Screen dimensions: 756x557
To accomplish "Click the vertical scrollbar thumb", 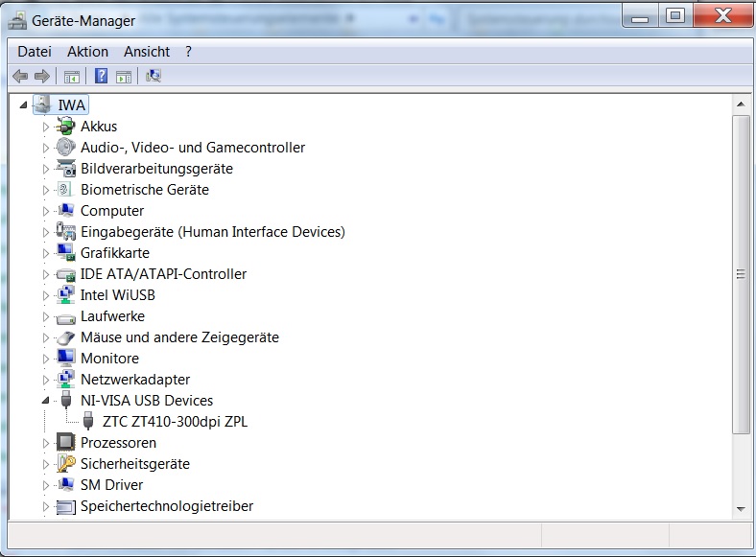I will (741, 274).
